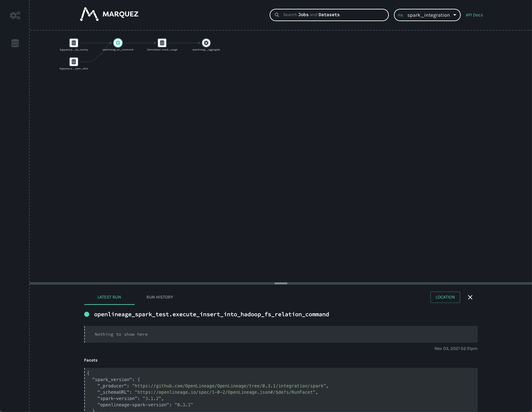Click the openlineag..on_command node label
The width and height of the screenshot is (532, 412).
[x=118, y=50]
